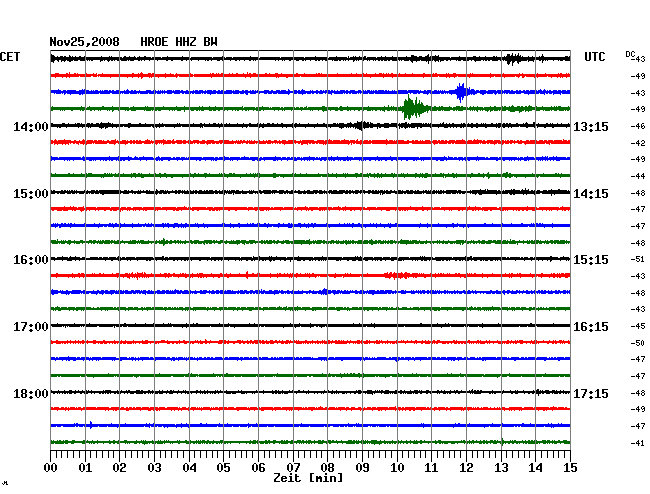Screen dimensions: 650x494
Task: Click the date label Nov25,2008
Action: (x=84, y=42)
